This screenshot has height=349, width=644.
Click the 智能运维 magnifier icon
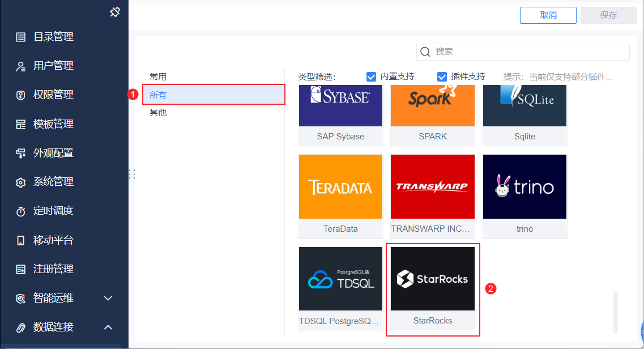[x=20, y=299]
